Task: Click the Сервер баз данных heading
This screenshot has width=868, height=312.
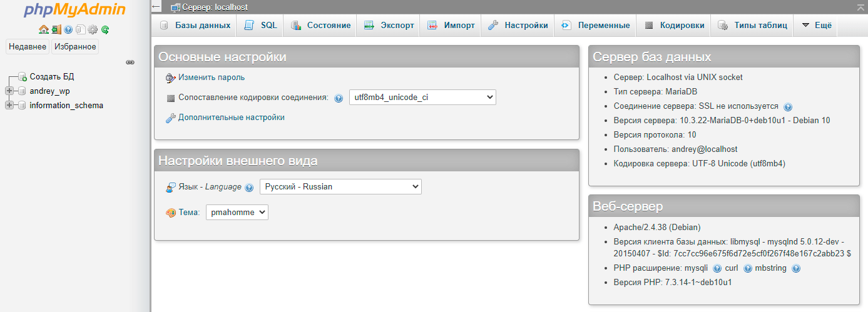Action: [x=652, y=57]
